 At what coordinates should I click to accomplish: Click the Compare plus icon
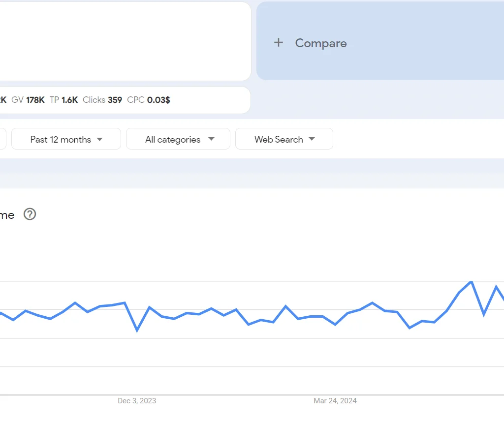tap(279, 43)
